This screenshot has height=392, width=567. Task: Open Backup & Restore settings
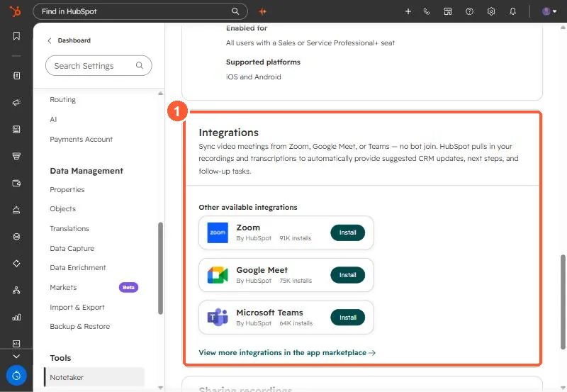tap(79, 327)
